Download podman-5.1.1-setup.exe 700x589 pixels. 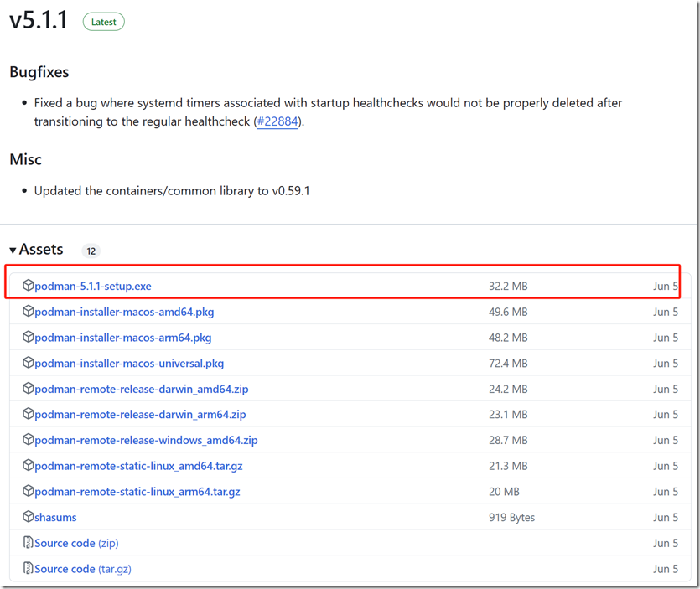[93, 287]
